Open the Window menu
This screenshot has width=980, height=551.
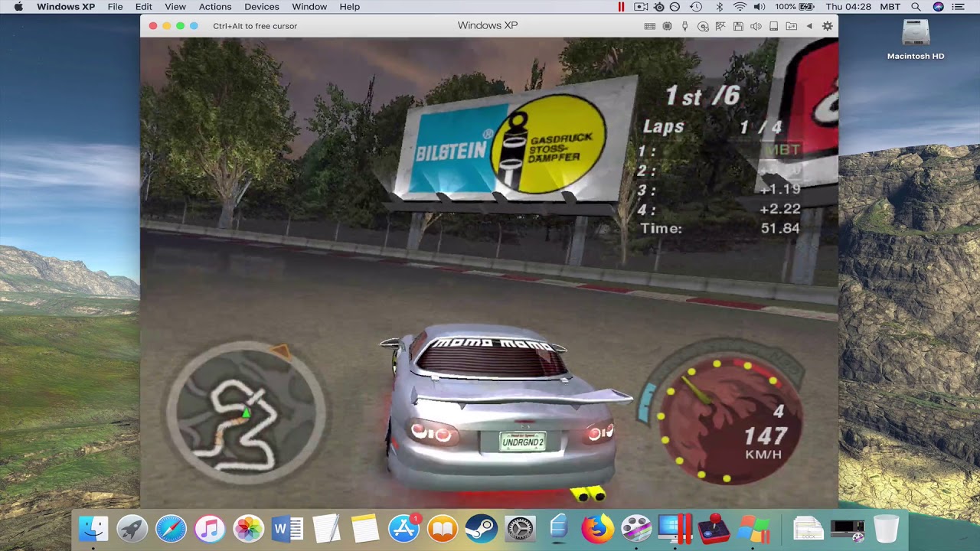[309, 7]
